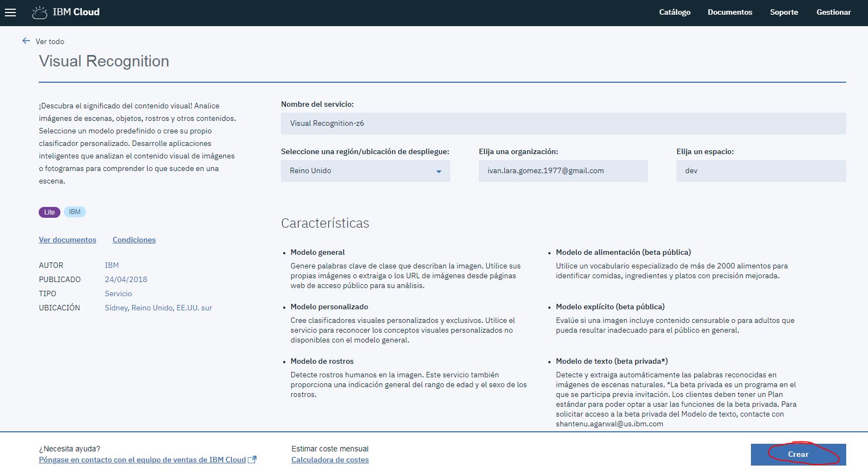Viewport: 868px width, 471px height.
Task: Expand the region dropdown arrow
Action: (x=438, y=172)
